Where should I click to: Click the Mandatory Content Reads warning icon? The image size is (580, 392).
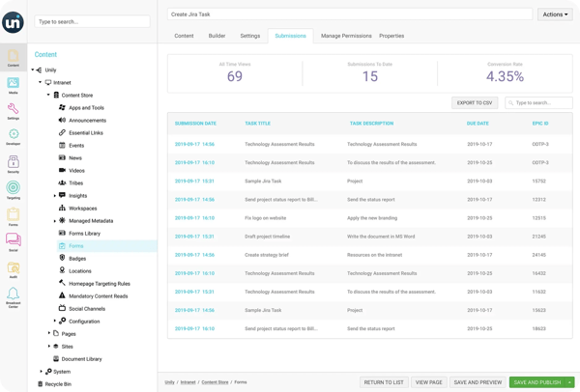click(62, 295)
